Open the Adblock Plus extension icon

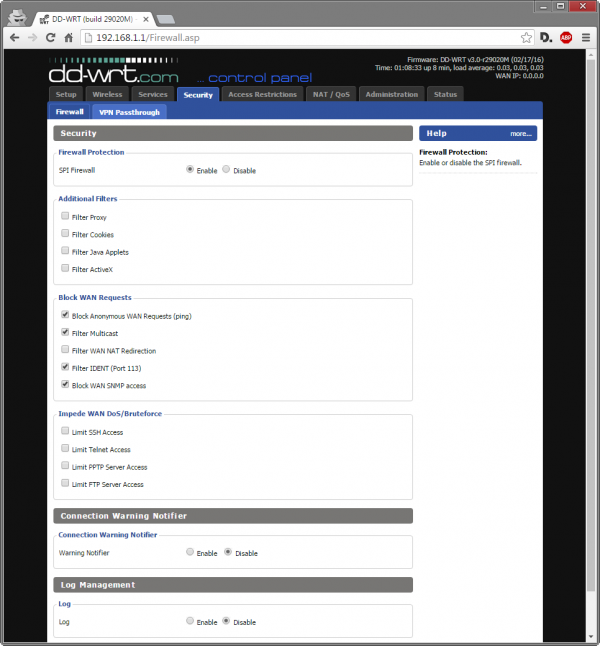[566, 37]
